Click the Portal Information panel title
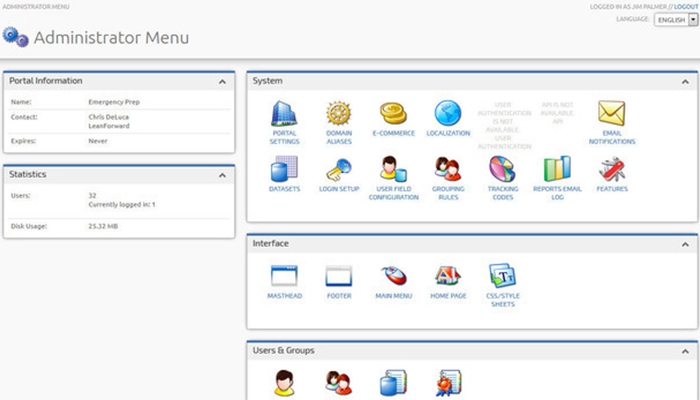 click(x=46, y=81)
